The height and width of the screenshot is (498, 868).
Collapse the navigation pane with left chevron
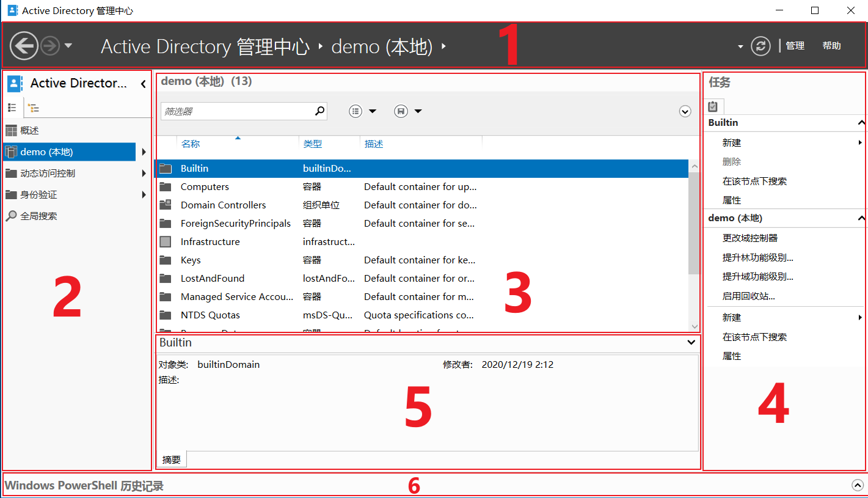144,84
